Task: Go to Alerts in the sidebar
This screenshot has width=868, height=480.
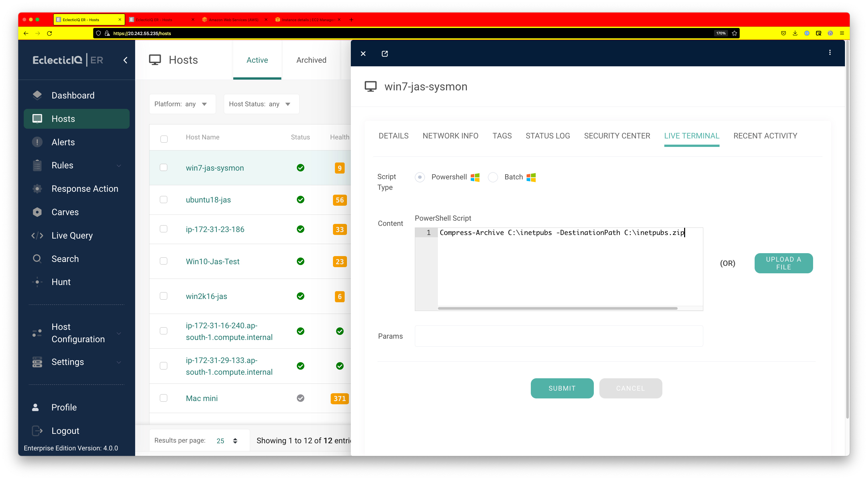Action: [76, 142]
